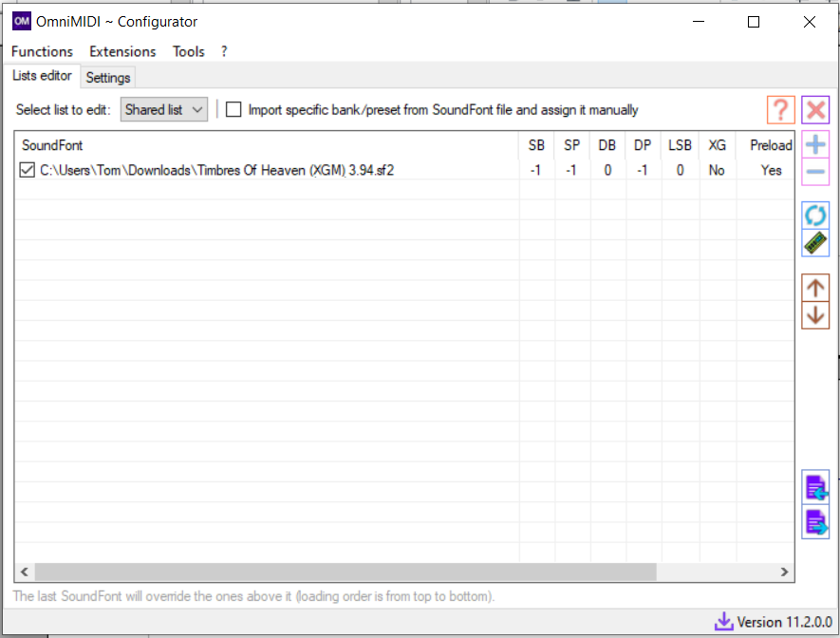The height and width of the screenshot is (638, 840).
Task: Click the import list document icon
Action: (815, 488)
